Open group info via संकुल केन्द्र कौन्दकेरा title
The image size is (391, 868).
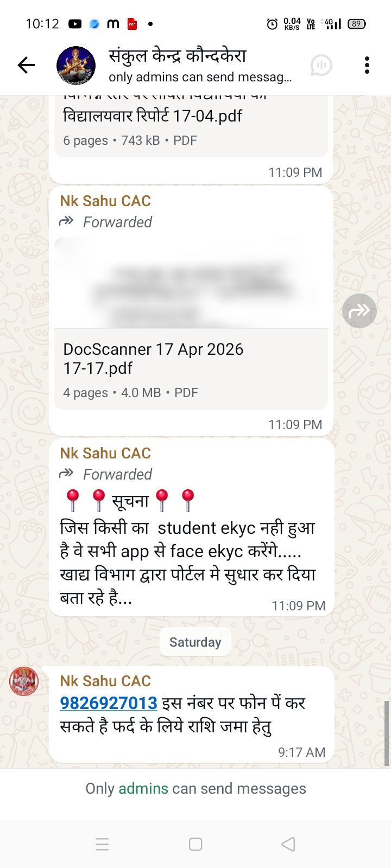coord(178,55)
